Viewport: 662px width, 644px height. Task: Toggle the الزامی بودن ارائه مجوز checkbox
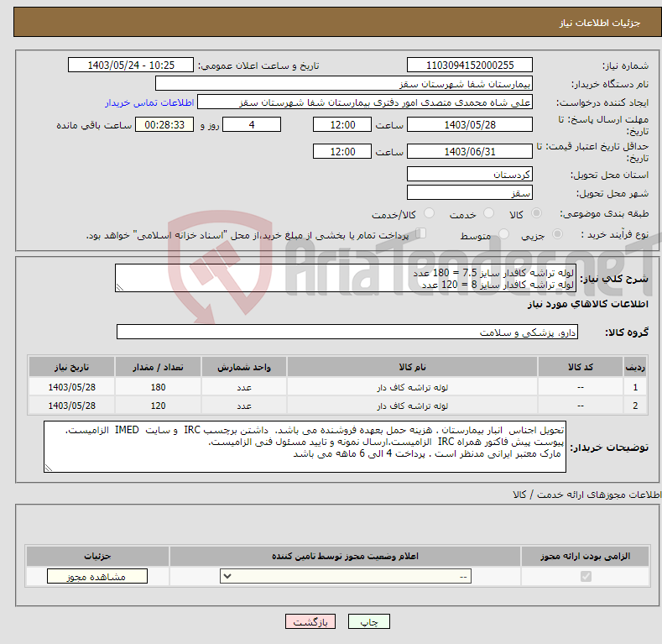pos(586,576)
